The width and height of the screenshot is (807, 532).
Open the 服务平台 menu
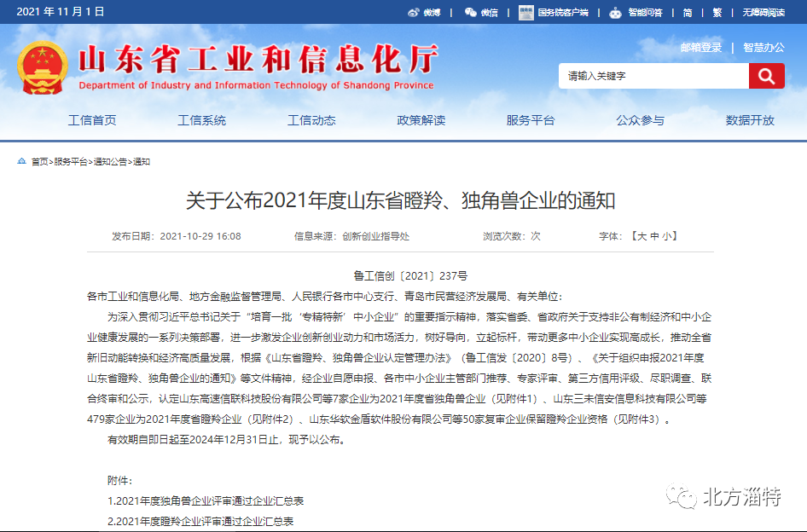point(531,120)
